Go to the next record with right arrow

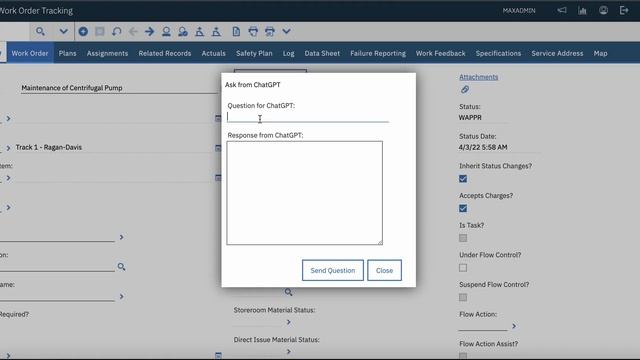(149, 31)
